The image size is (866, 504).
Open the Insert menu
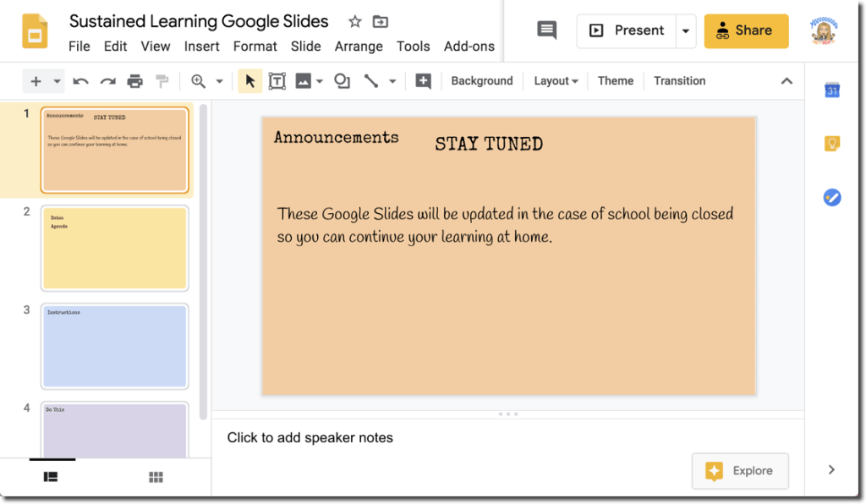point(201,47)
